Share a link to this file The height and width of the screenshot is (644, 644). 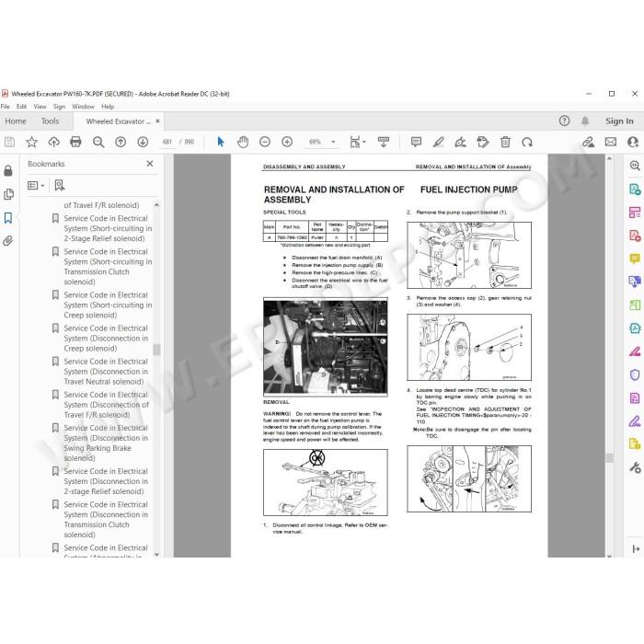pyautogui.click(x=588, y=142)
